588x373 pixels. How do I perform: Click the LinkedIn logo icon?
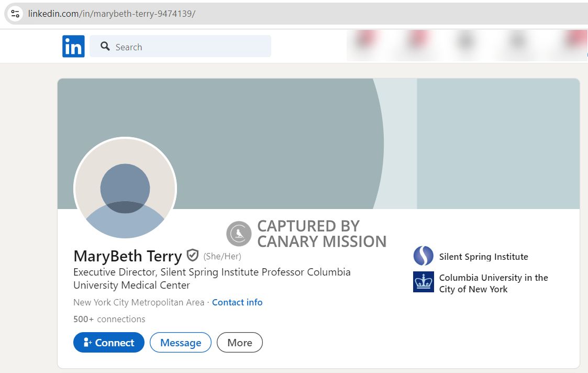73,46
